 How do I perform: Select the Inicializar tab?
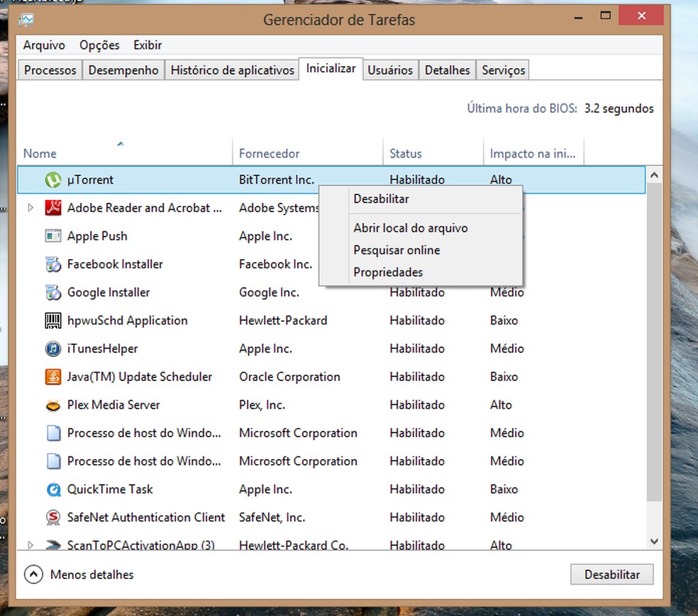331,69
